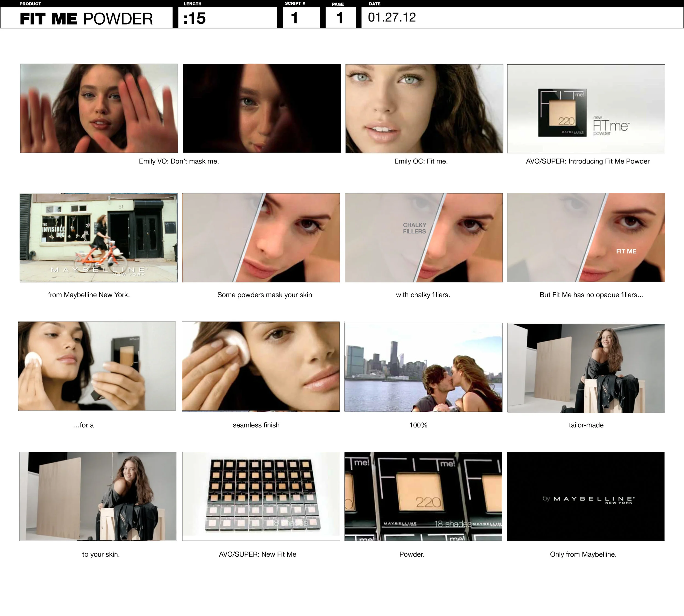
Task: Select the couple kissing by skyline frame
Action: (x=423, y=367)
